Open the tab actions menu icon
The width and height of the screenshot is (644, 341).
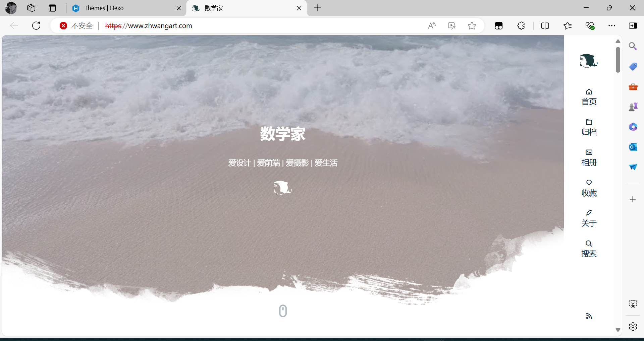tap(52, 8)
